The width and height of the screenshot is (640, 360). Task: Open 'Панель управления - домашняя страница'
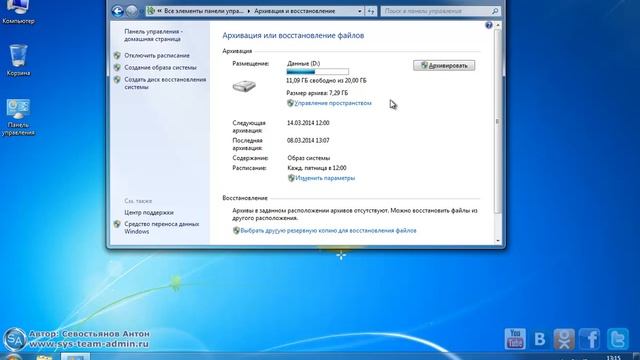tap(153, 35)
